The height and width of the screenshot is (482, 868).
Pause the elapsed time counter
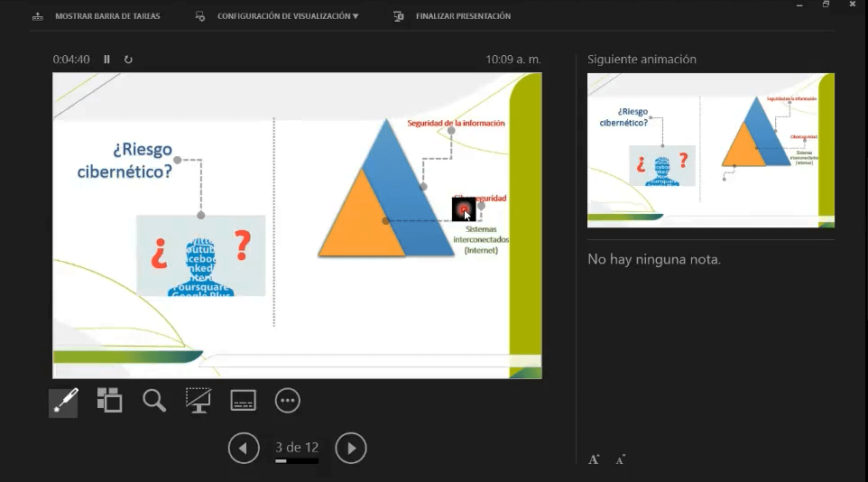pos(106,60)
